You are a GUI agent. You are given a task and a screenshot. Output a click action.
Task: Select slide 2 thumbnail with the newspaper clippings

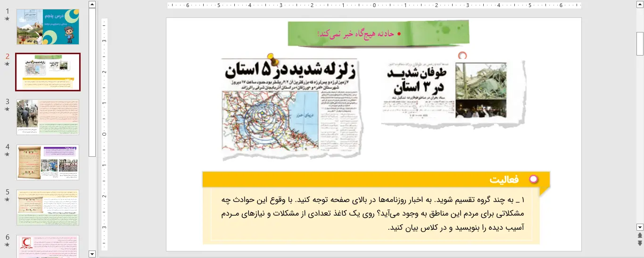48,72
